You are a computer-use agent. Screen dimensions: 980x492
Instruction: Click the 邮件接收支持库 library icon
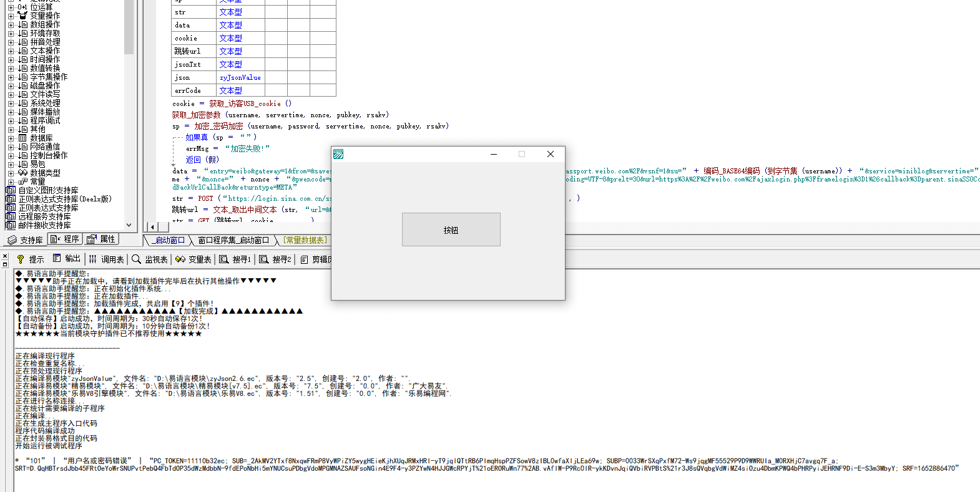point(11,225)
